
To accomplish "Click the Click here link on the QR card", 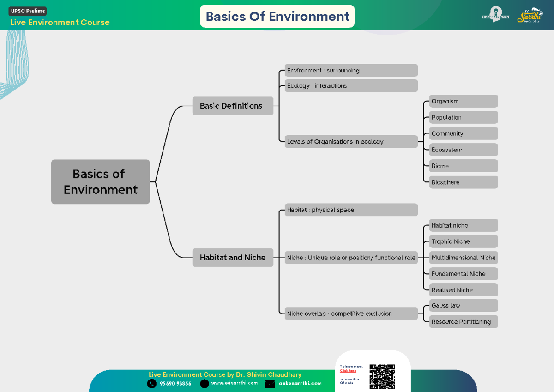I will (x=348, y=369).
